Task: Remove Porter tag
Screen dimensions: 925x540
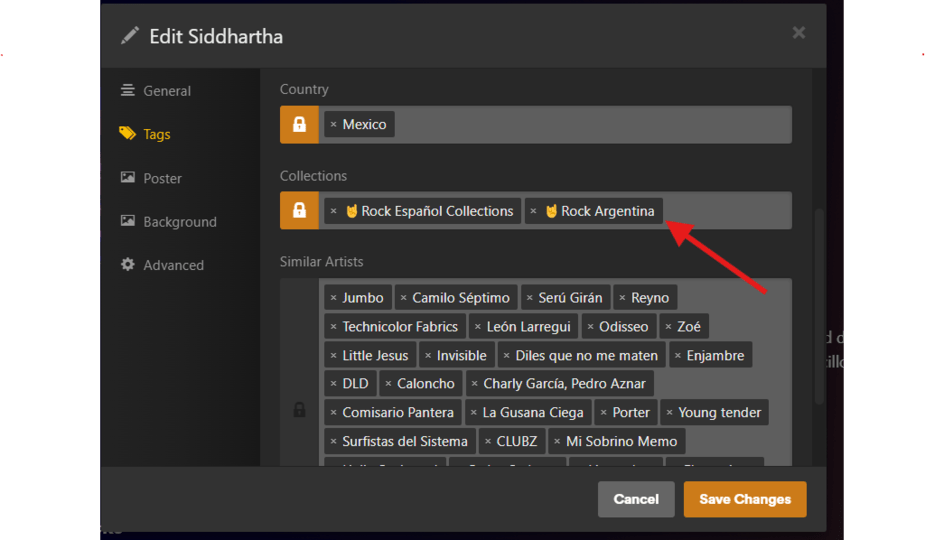Action: (x=603, y=413)
